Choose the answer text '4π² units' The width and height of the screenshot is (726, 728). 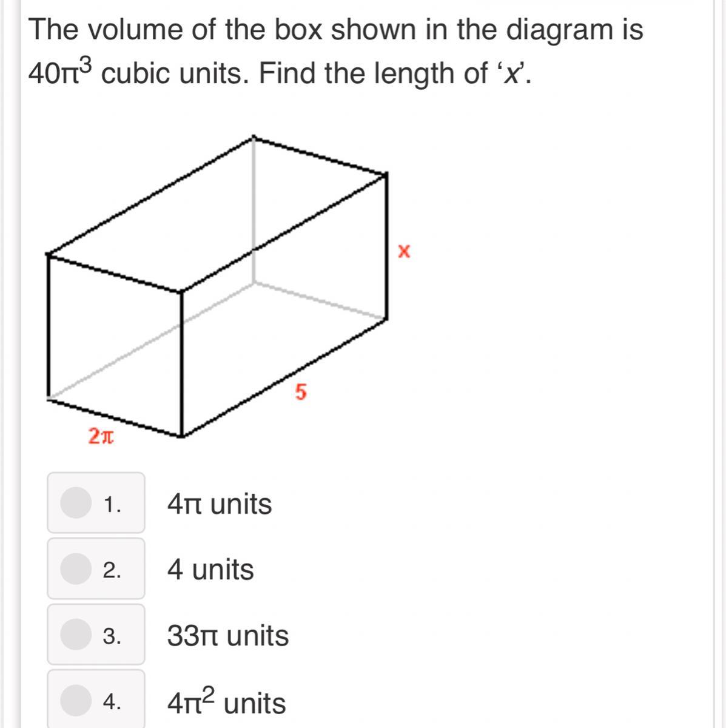coord(226,701)
